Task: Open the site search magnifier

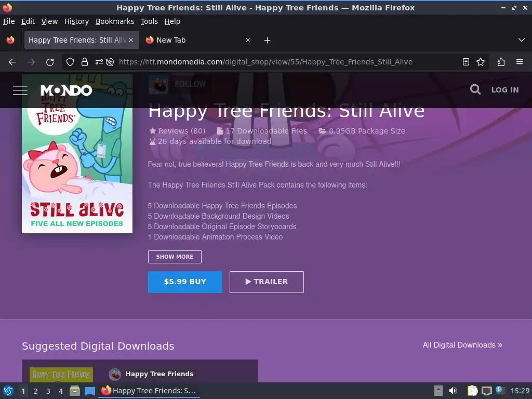Action: 475,89
